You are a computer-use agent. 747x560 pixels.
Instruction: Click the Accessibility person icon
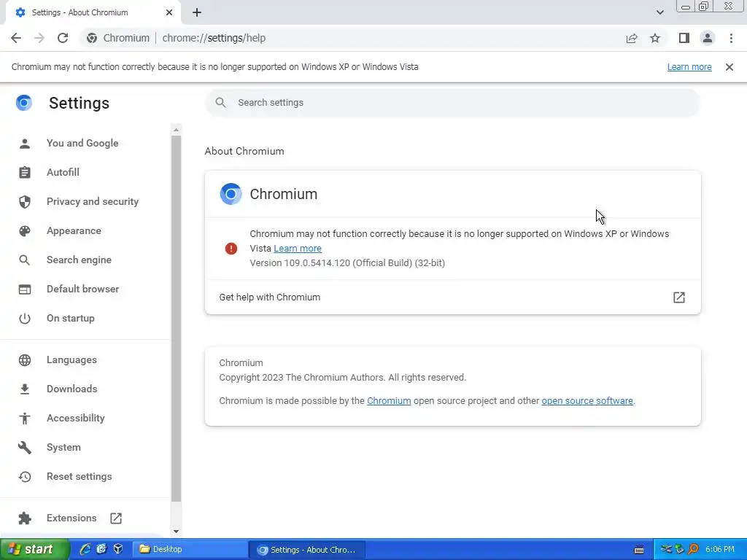click(25, 419)
